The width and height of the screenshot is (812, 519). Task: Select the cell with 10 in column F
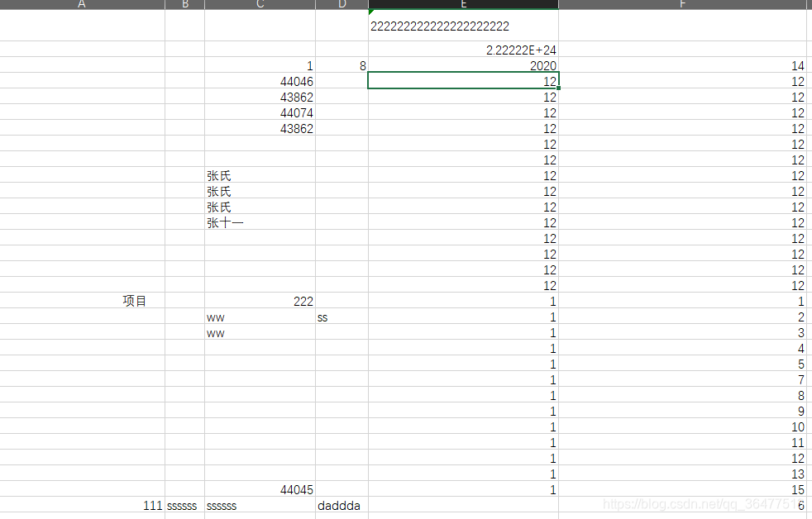(x=682, y=426)
